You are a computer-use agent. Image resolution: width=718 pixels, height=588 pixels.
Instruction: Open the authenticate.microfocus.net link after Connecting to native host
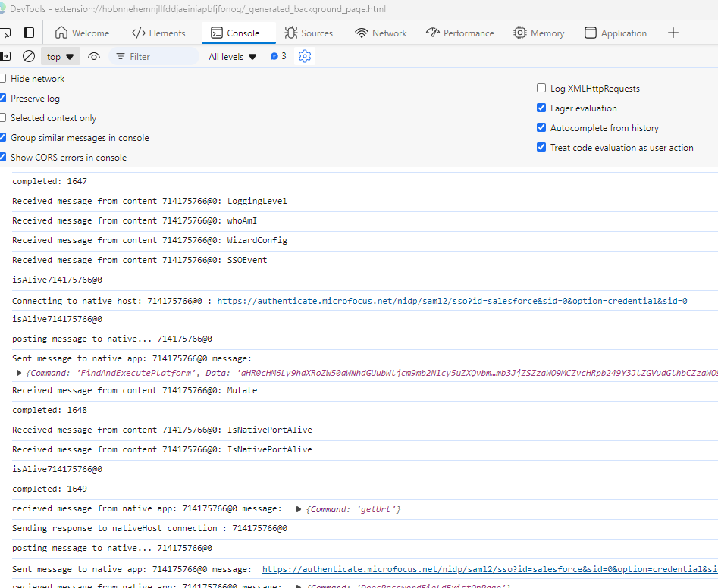click(x=452, y=301)
